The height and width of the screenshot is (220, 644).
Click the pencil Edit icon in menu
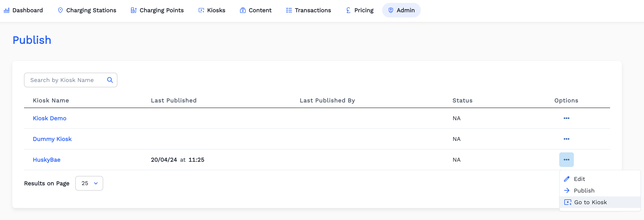(x=567, y=179)
